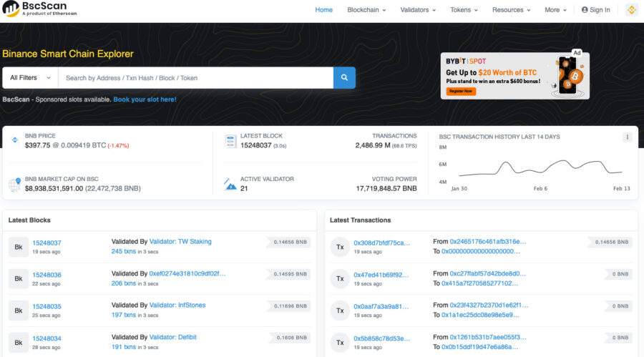Click the blue search magnifier button

click(344, 78)
